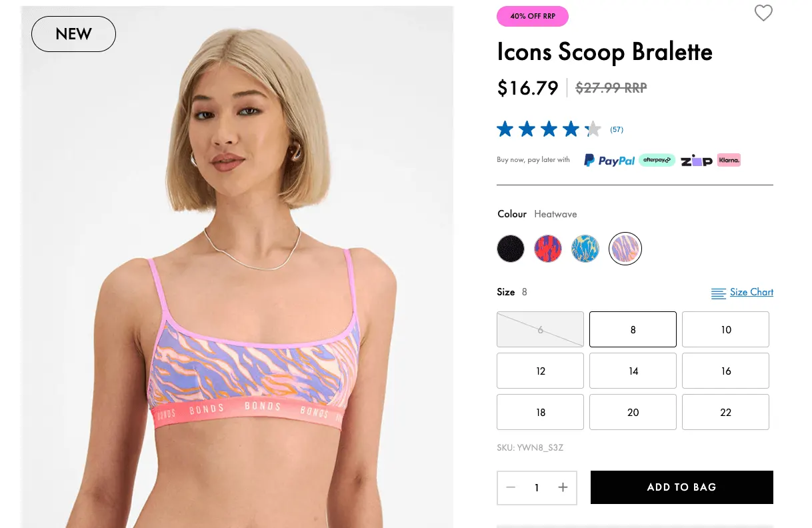Screen dimensions: 812x528
Task: Click the product model photo
Action: pos(237,267)
